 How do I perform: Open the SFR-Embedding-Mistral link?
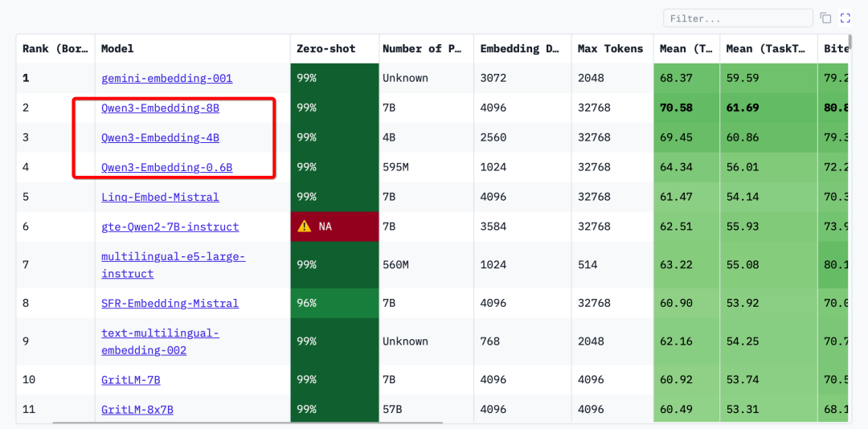170,304
